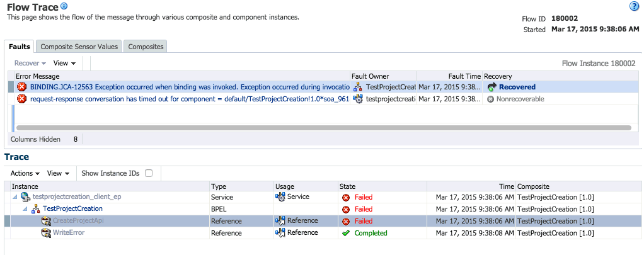The width and height of the screenshot is (644, 255).
Task: Open the Recovered recovery link
Action: click(x=517, y=87)
